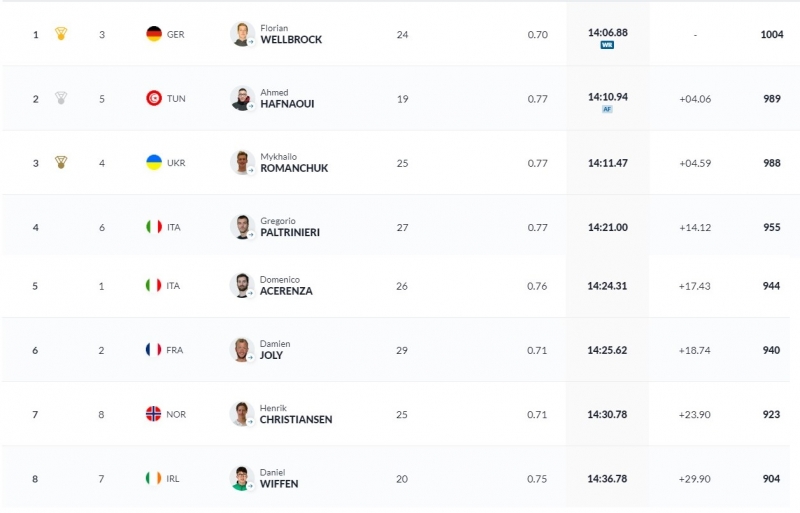Select the France flag icon
Screen dimensions: 800x513
point(153,350)
